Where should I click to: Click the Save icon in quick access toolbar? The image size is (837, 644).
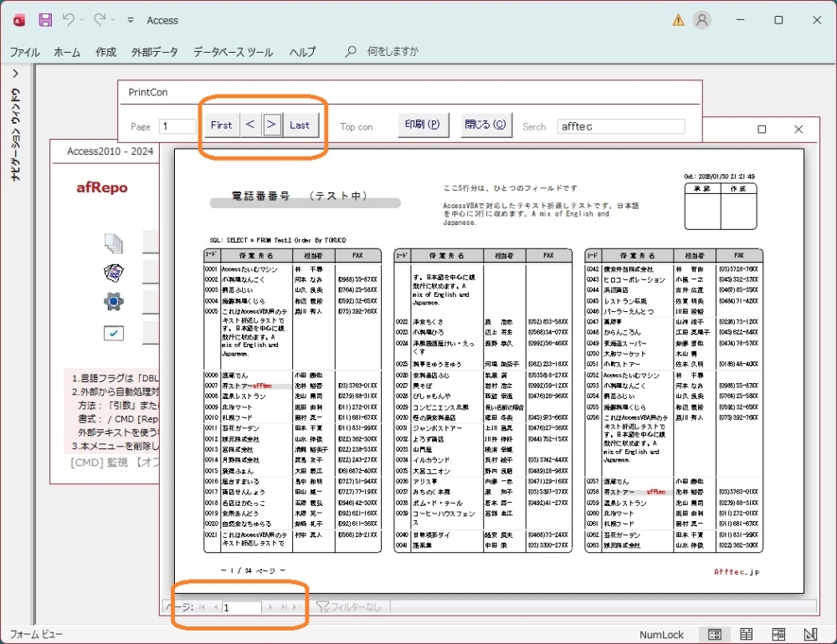click(x=45, y=19)
